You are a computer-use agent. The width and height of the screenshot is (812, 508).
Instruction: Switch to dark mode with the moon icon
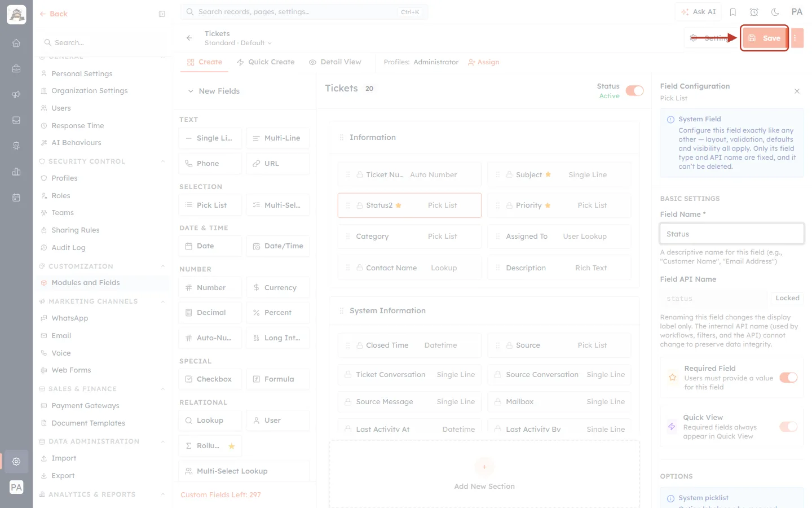(x=775, y=12)
